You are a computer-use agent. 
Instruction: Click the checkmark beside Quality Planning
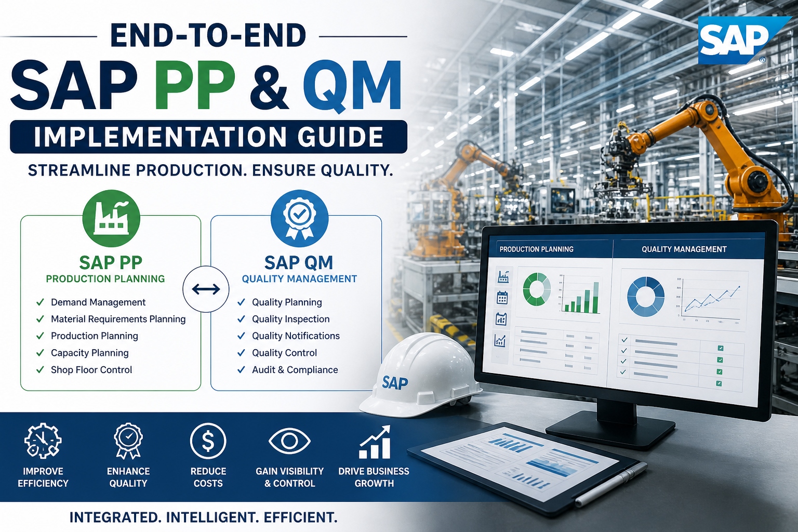241,302
